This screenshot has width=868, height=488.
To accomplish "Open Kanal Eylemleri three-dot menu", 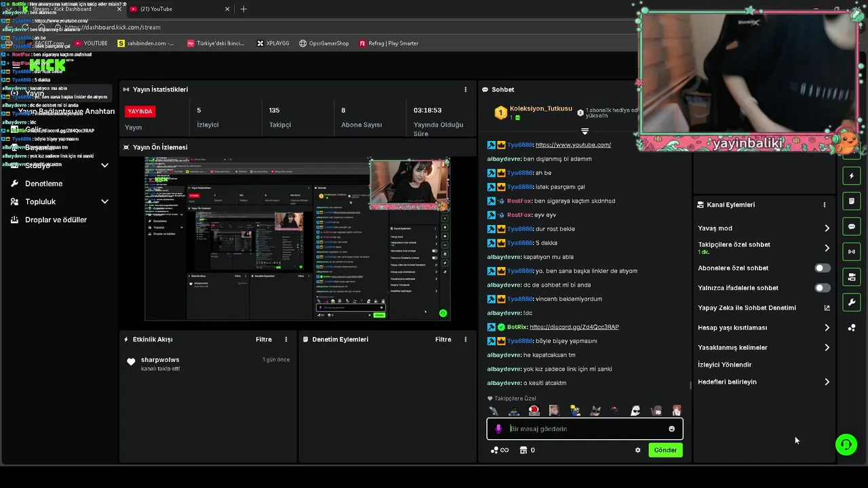I will [825, 205].
